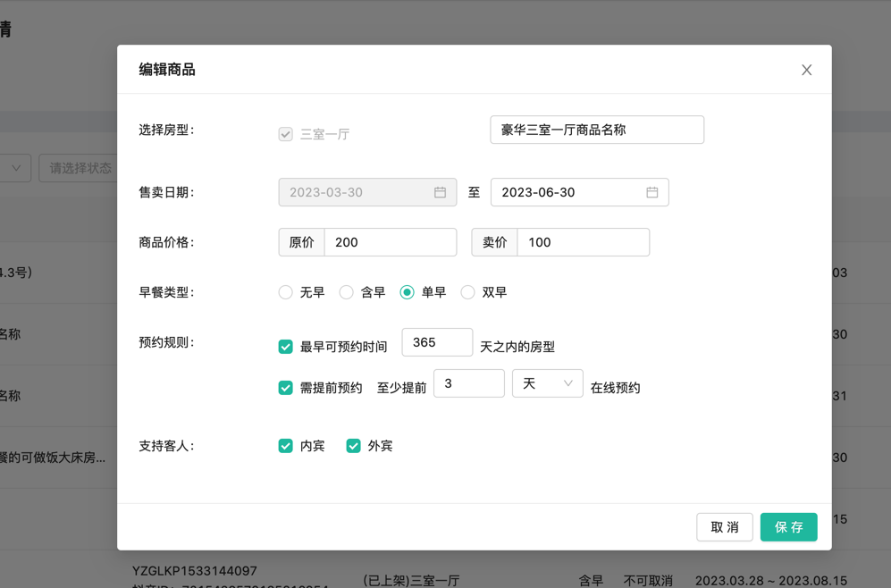Screen dimensions: 891x588
Task: Select the 无早 breakfast radio option
Action: tap(285, 292)
